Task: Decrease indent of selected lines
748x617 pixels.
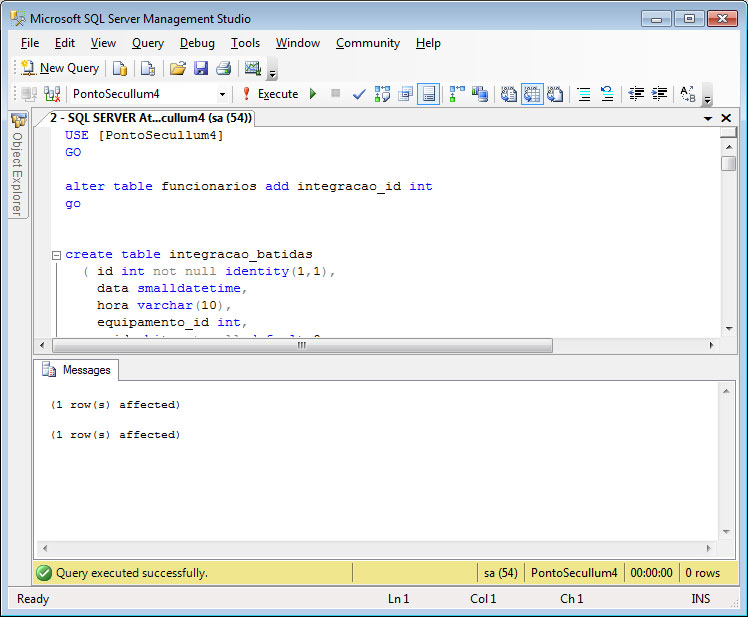Action: pos(636,94)
